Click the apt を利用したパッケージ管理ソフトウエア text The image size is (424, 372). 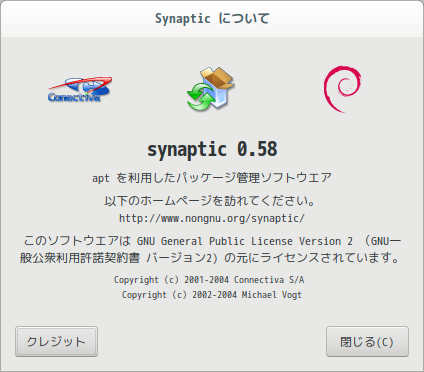tap(212, 178)
